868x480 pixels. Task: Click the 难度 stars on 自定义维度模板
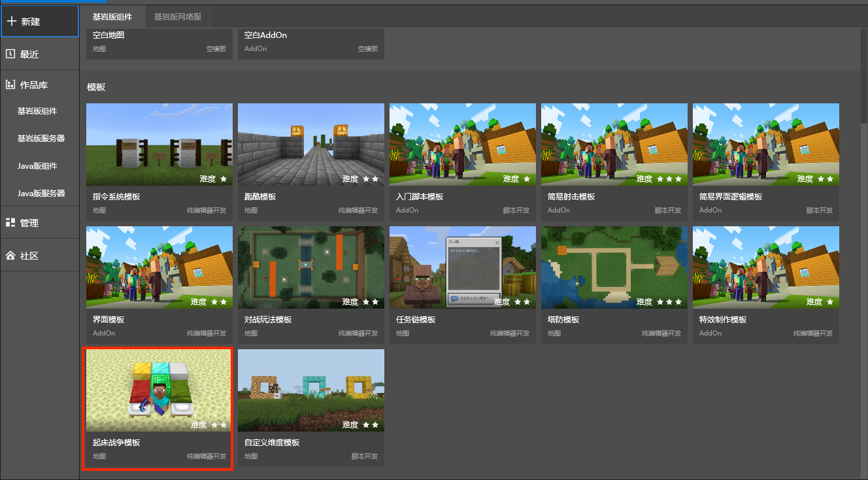[x=371, y=424]
